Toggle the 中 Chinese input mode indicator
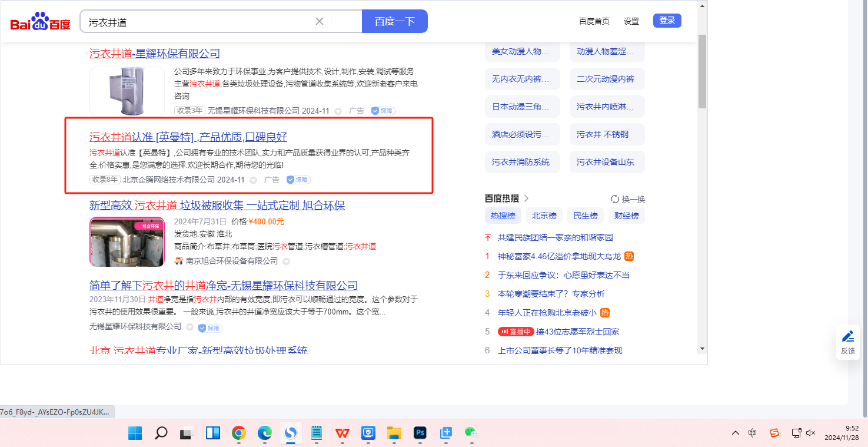This screenshot has height=447, width=868. coord(753,433)
